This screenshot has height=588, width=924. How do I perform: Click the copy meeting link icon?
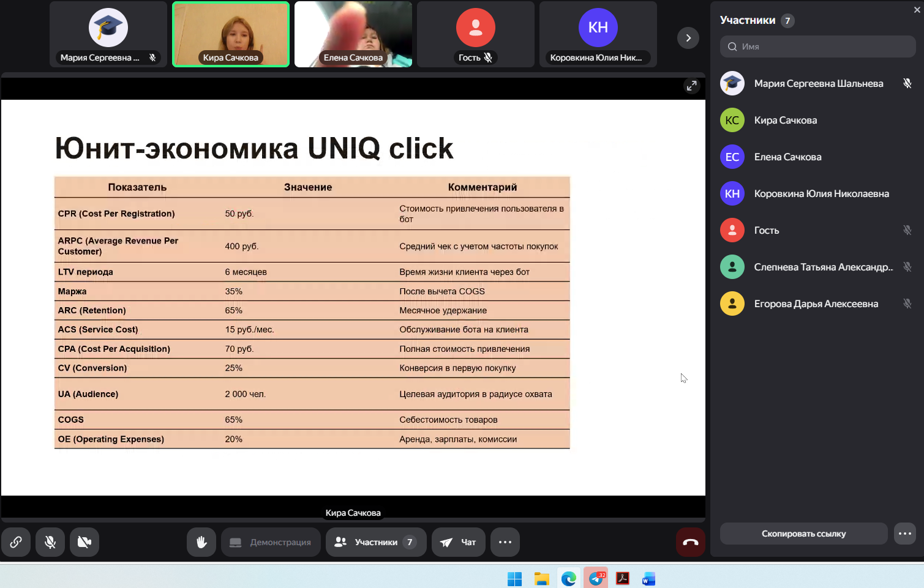coord(16,542)
